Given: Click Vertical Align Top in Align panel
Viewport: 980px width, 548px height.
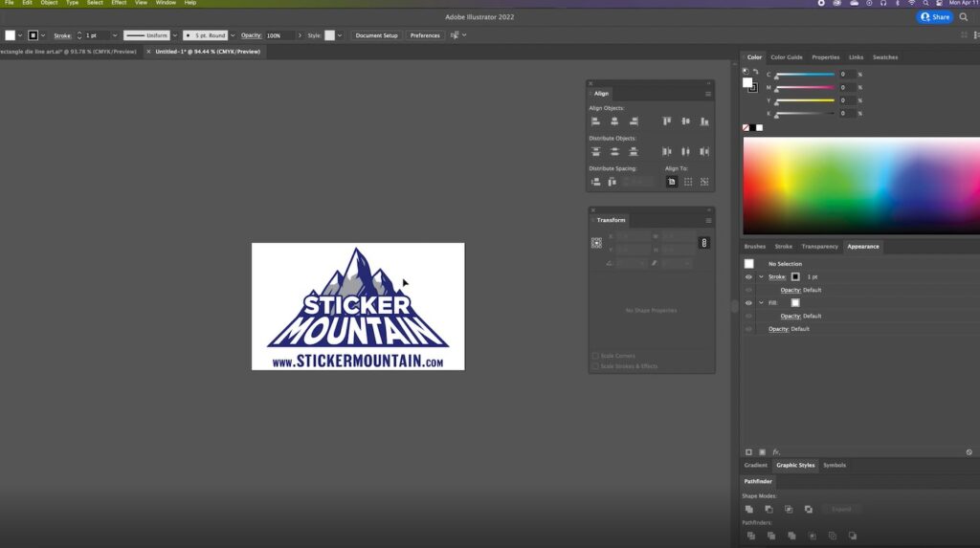Looking at the screenshot, I should click(x=667, y=121).
